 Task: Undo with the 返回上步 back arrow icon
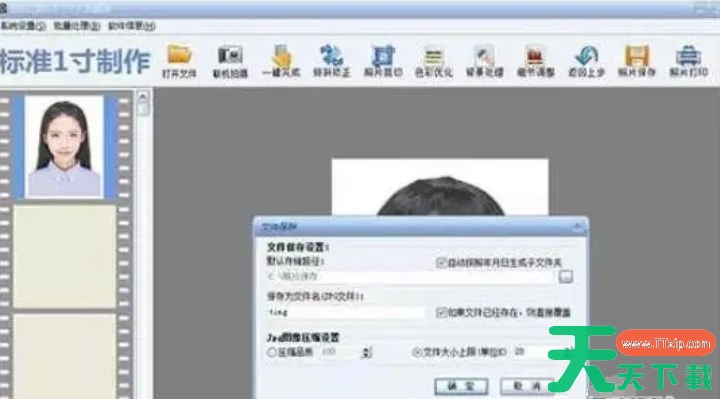tap(586, 61)
